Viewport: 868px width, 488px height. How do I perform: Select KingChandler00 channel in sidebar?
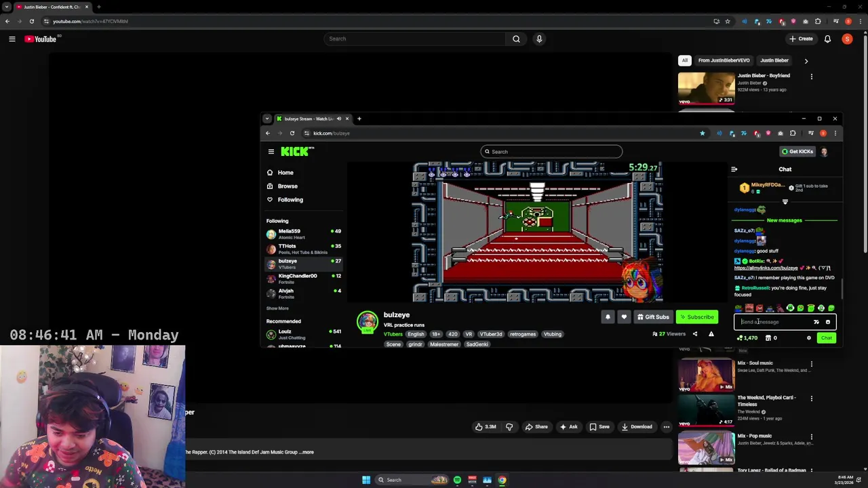point(304,279)
